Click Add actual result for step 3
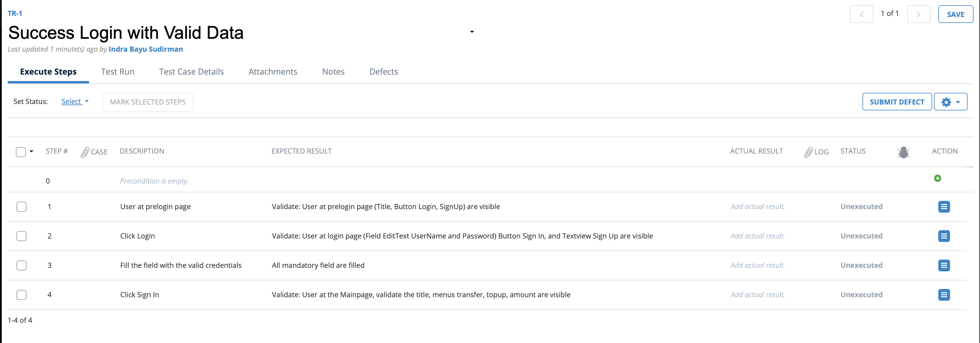Image resolution: width=980 pixels, height=343 pixels. (x=757, y=265)
